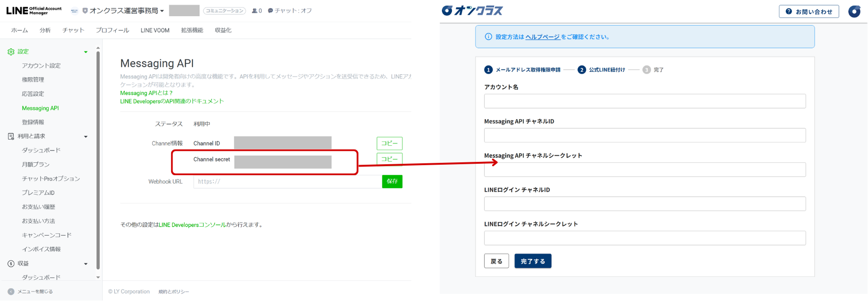Collapse the 収益 sidebar section arrow
Image resolution: width=868 pixels, height=301 pixels.
(x=86, y=264)
